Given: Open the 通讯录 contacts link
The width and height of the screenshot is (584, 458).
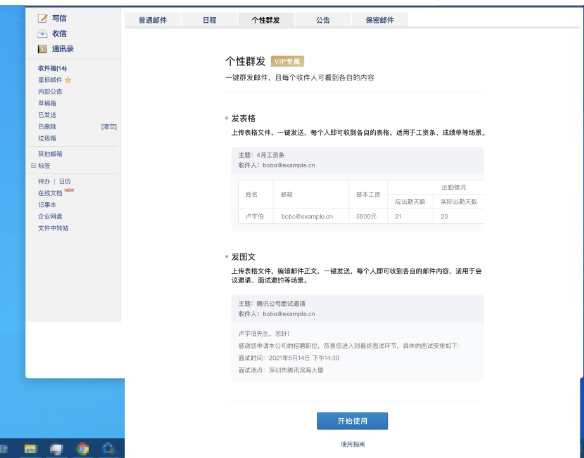Looking at the screenshot, I should (63, 49).
